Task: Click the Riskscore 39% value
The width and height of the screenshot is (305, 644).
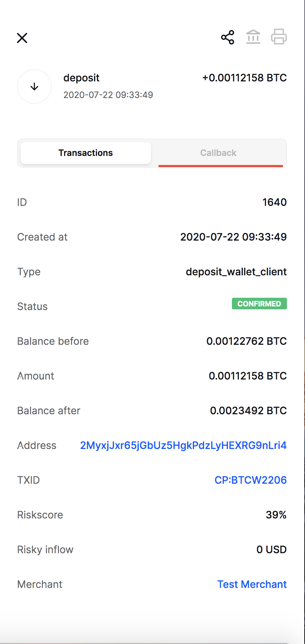Action: tap(276, 515)
